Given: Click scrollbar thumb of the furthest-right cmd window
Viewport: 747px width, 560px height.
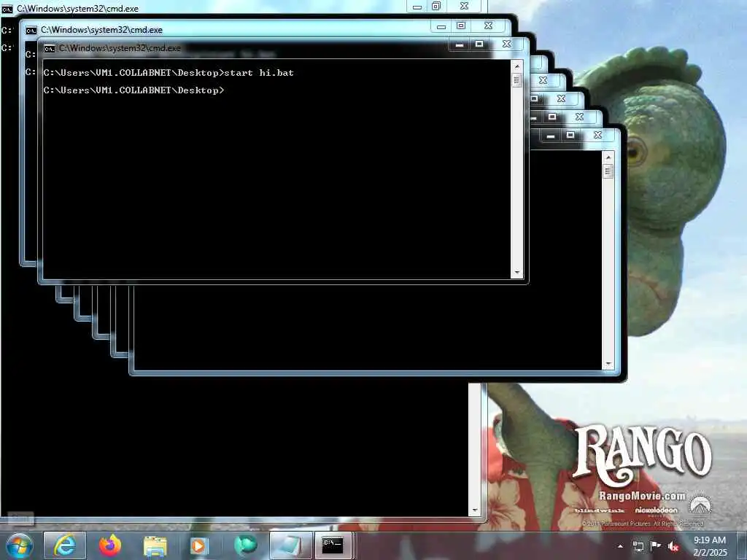Looking at the screenshot, I should [608, 171].
